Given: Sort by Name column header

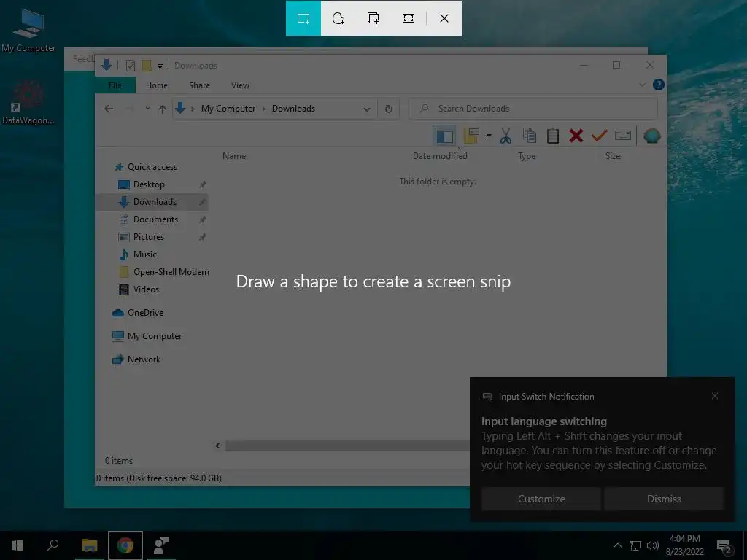Looking at the screenshot, I should pos(234,156).
